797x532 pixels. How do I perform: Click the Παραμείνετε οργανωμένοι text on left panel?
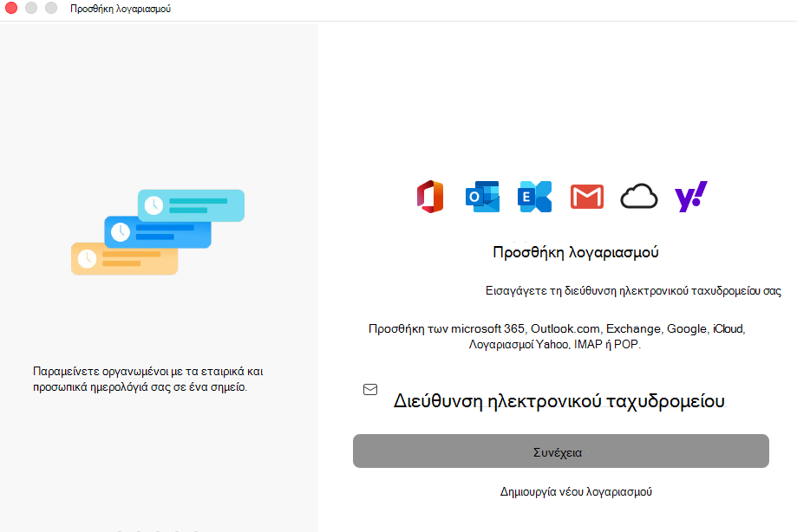pyautogui.click(x=148, y=379)
